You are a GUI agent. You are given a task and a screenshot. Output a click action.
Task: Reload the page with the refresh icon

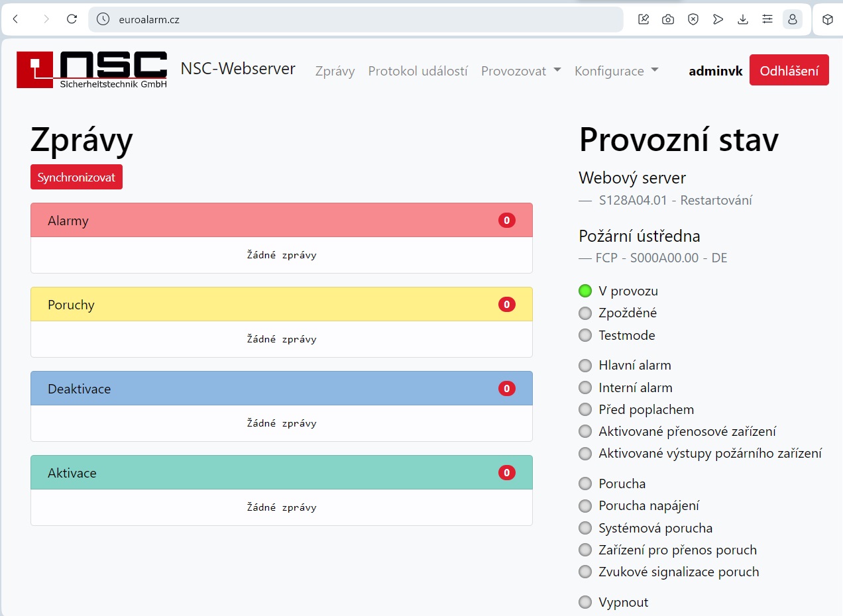[72, 19]
